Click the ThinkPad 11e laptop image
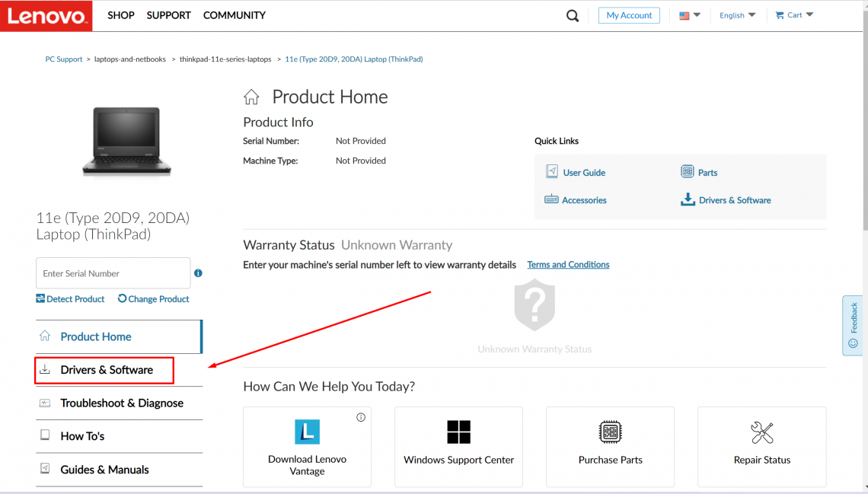 click(126, 142)
